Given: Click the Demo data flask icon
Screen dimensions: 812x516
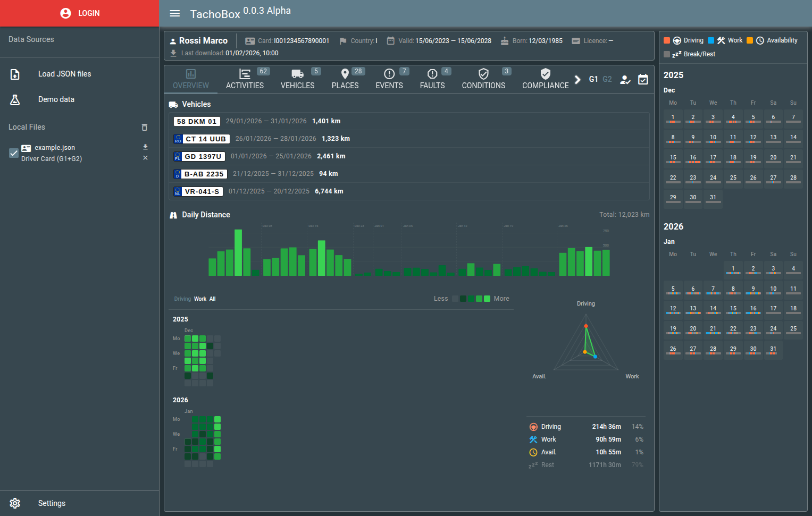Looking at the screenshot, I should pos(15,100).
